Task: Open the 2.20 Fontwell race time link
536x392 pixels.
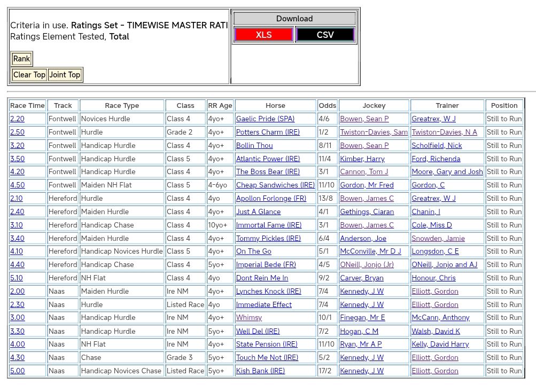Action: coord(17,119)
